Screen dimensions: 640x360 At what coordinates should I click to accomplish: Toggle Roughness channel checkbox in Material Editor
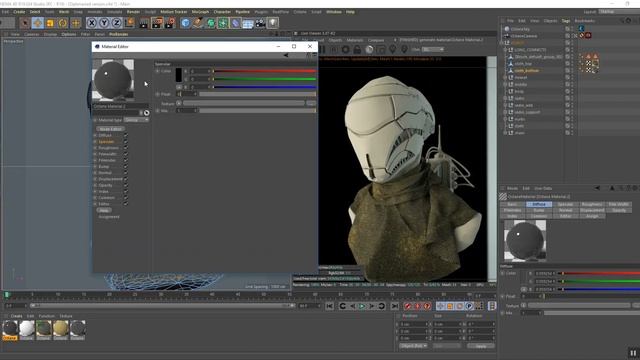[126, 148]
